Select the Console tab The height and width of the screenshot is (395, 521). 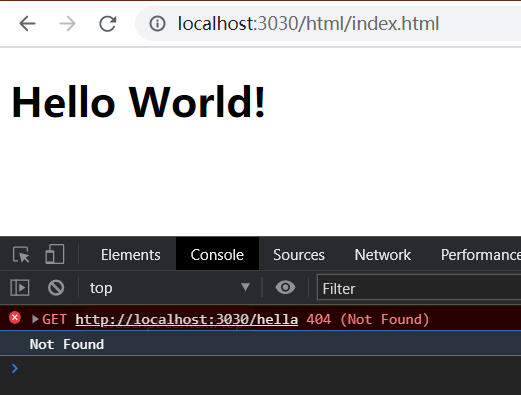[217, 254]
